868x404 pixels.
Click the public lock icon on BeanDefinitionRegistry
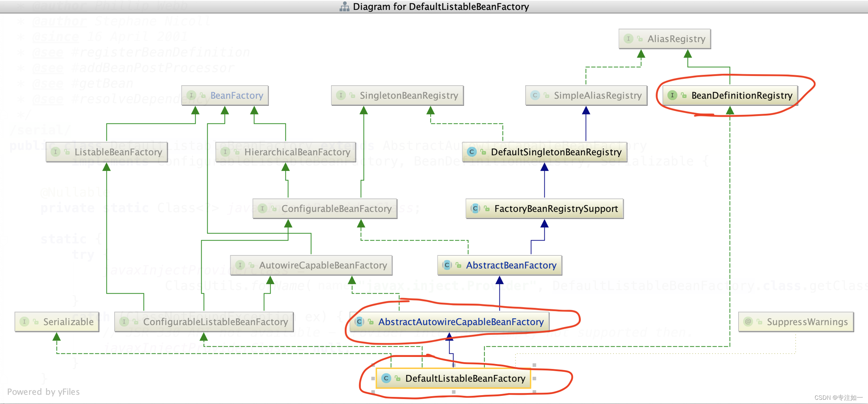684,96
